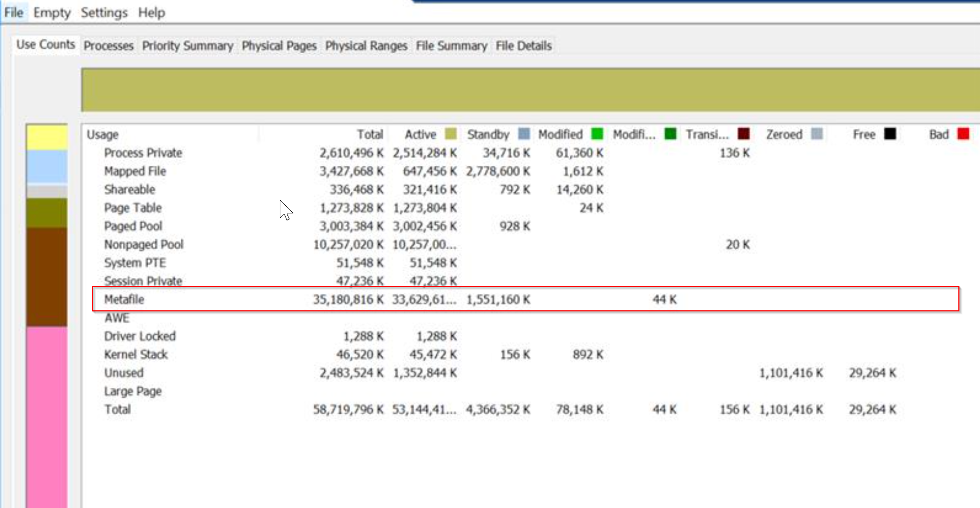Click the dark green Modifi... swatch
Screen dimensions: 980x508
click(x=670, y=134)
